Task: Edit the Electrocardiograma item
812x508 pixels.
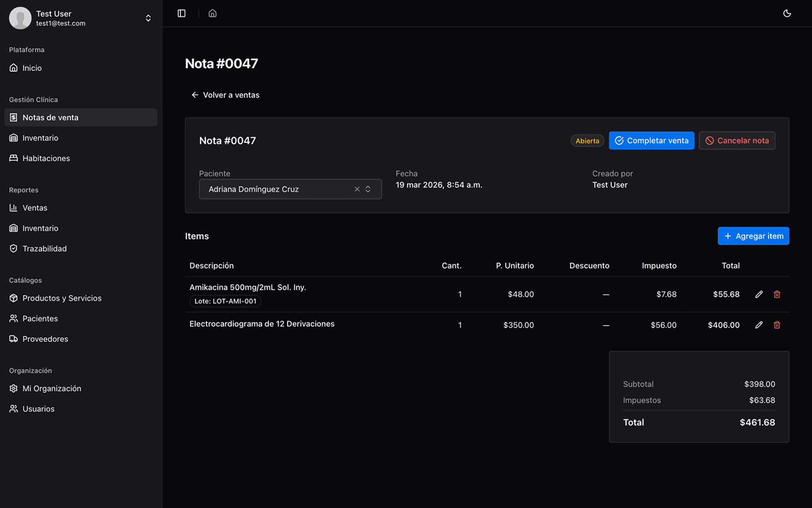Action: click(x=759, y=325)
